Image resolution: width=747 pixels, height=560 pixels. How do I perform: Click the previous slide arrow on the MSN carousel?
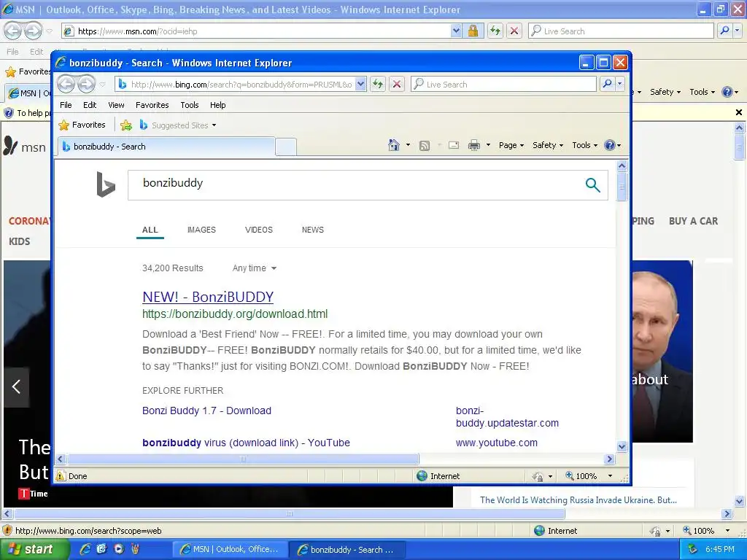pos(17,386)
